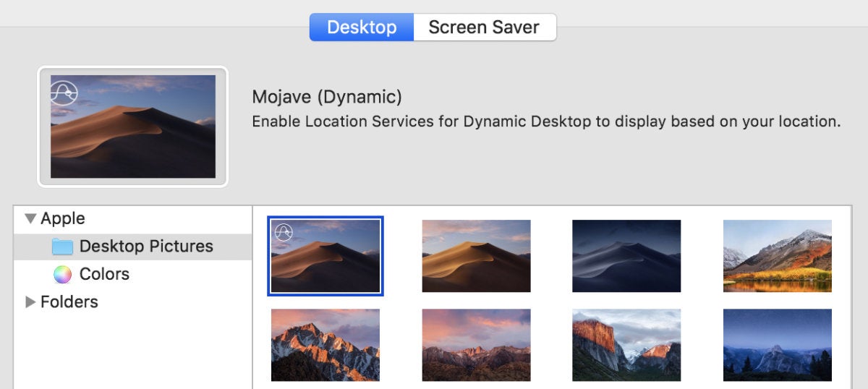Choose the Mojave Day light dune wallpaper
This screenshot has width=868, height=389.
tap(477, 256)
